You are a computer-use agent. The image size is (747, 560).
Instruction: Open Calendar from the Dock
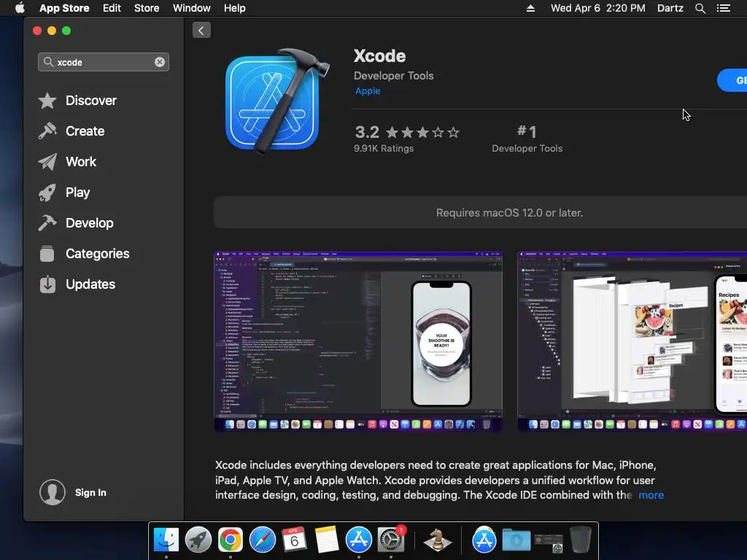(x=294, y=540)
